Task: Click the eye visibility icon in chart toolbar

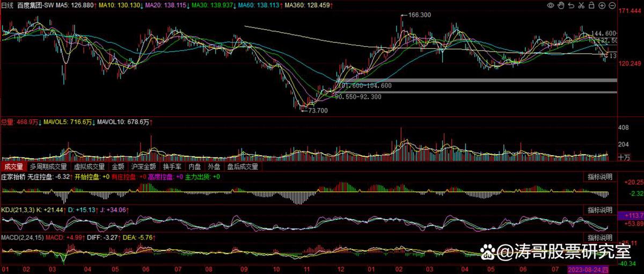Action: tap(551, 5)
